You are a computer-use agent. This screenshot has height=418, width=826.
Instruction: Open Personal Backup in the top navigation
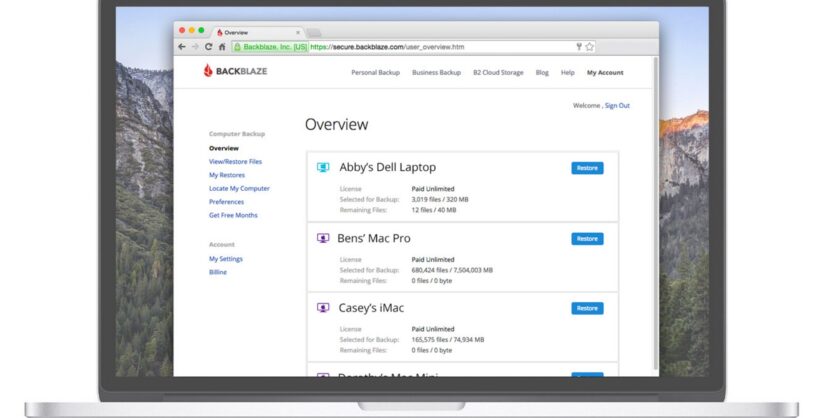click(x=376, y=73)
